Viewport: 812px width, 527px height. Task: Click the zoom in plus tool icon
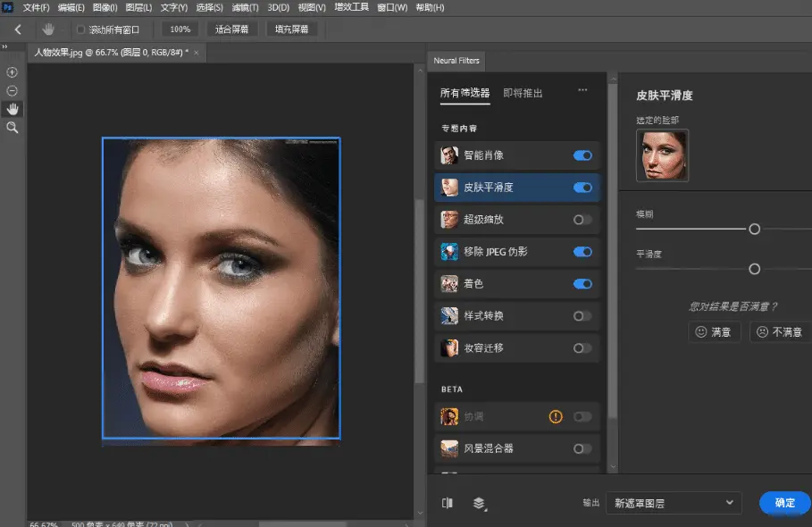[12, 72]
